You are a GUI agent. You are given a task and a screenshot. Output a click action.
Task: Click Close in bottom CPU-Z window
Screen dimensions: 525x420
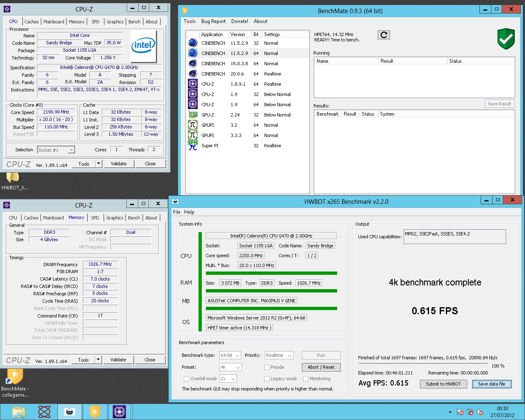point(150,360)
